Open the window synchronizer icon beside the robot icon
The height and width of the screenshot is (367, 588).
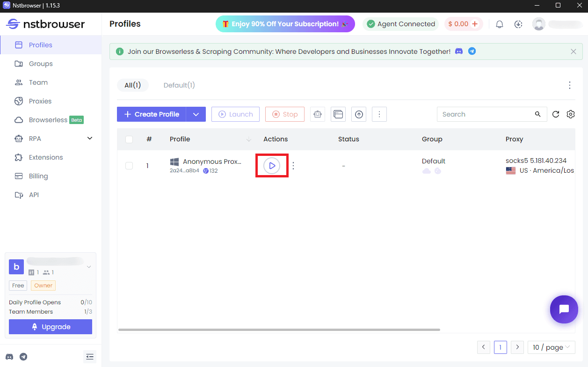[338, 114]
